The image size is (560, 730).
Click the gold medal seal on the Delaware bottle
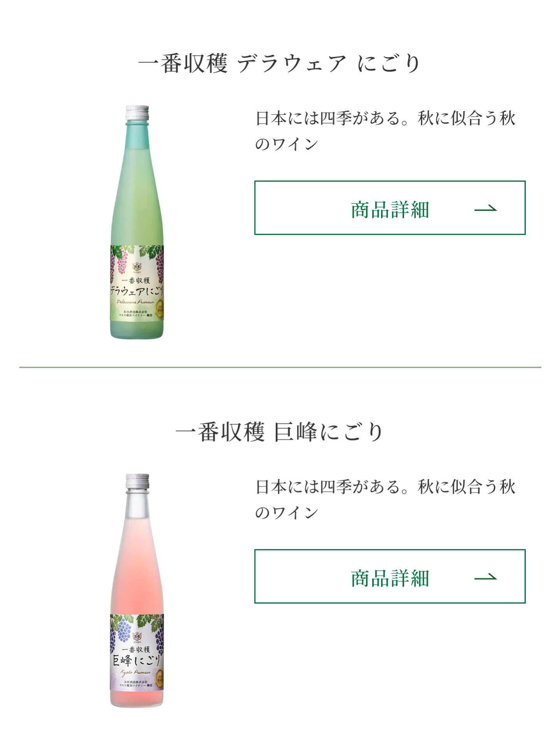pos(160,309)
